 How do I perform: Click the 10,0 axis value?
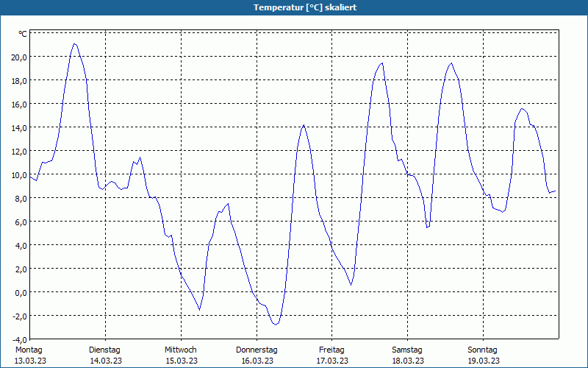(x=19, y=175)
